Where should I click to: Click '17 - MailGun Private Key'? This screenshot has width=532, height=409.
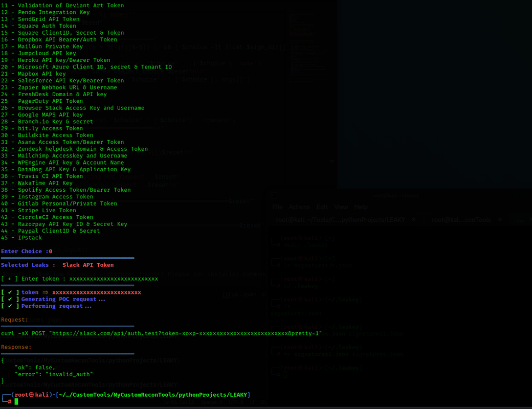tap(42, 47)
